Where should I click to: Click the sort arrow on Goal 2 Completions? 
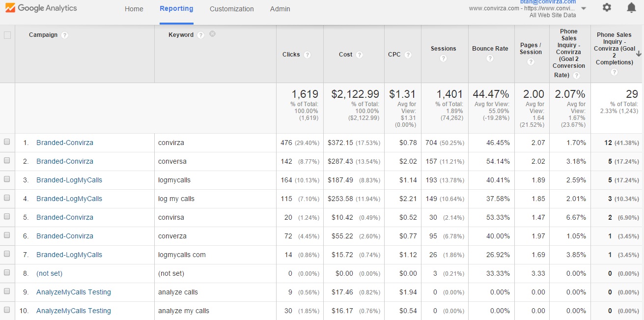coord(639,54)
